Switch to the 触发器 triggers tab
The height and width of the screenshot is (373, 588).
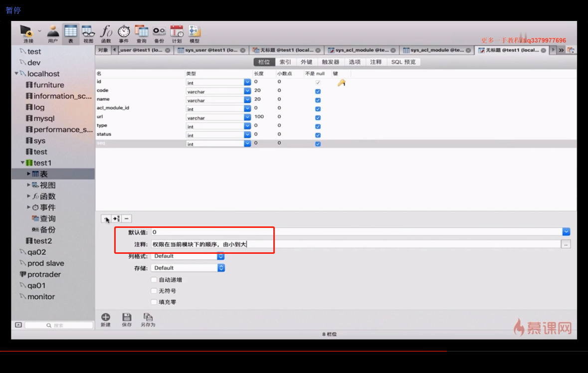pos(330,62)
